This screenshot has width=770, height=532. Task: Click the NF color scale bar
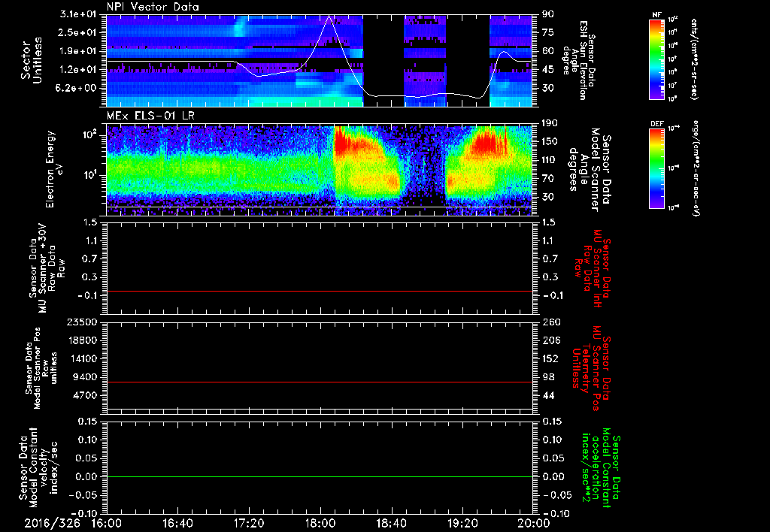[x=656, y=59]
